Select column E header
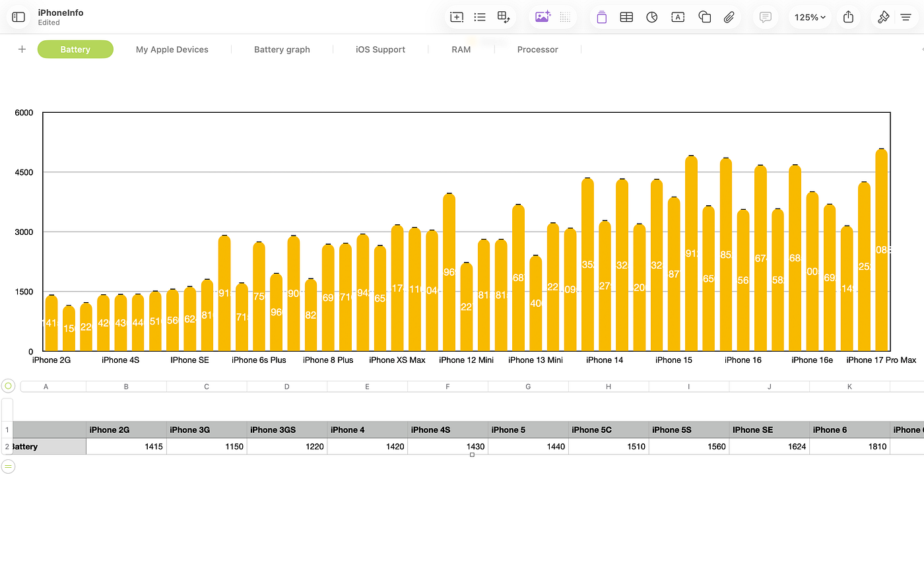924x578 pixels. point(368,387)
